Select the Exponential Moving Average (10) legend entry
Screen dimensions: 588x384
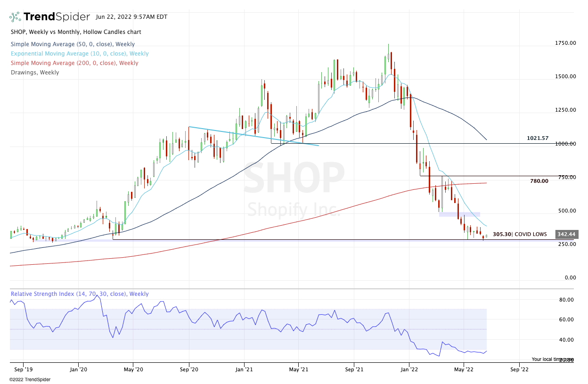(79, 54)
